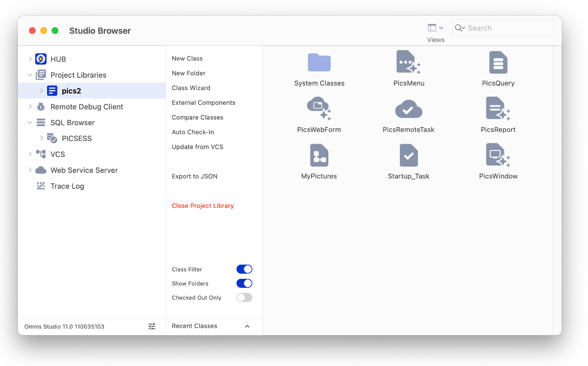Expand the Web Service Server node
588x366 pixels.
tap(30, 169)
